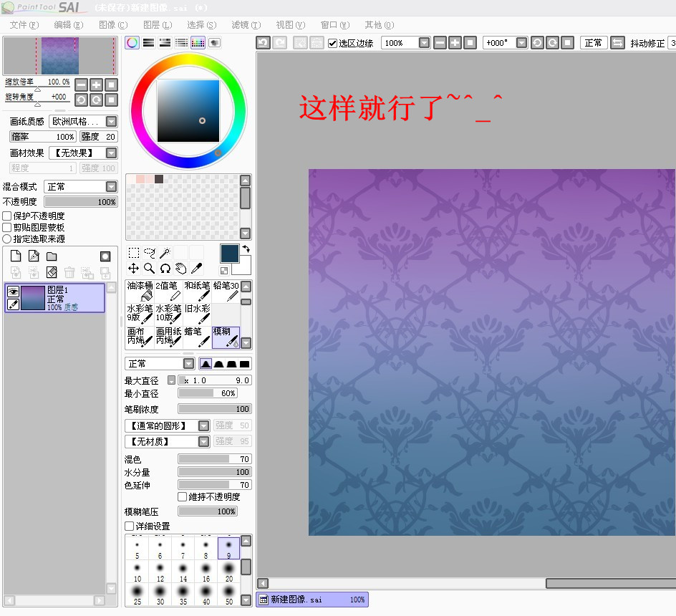Enable 详细设置 detailed settings checkbox
The image size is (676, 616).
pyautogui.click(x=129, y=526)
